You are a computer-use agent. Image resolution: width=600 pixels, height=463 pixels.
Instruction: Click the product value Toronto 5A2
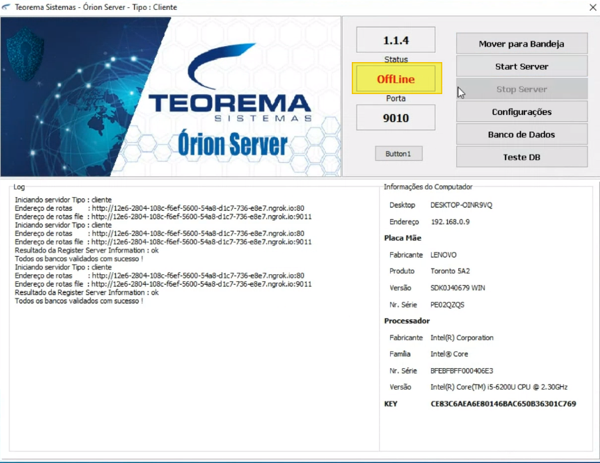coord(450,271)
